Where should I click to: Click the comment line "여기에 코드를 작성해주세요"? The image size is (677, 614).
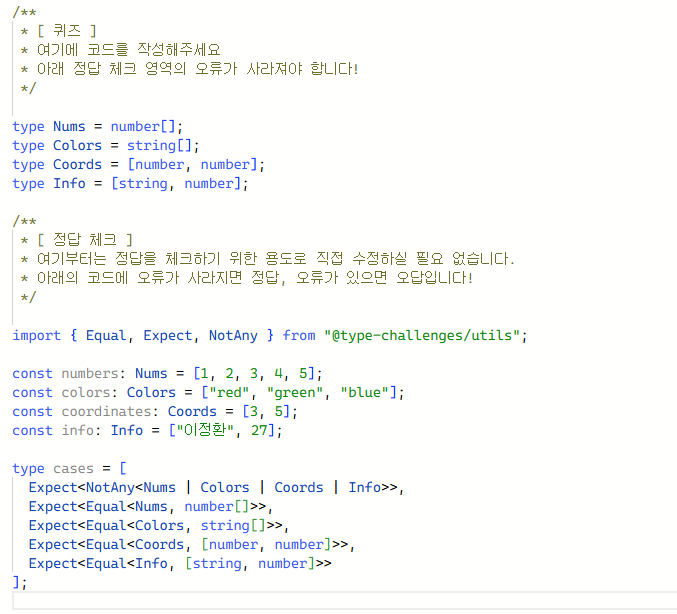[x=129, y=50]
